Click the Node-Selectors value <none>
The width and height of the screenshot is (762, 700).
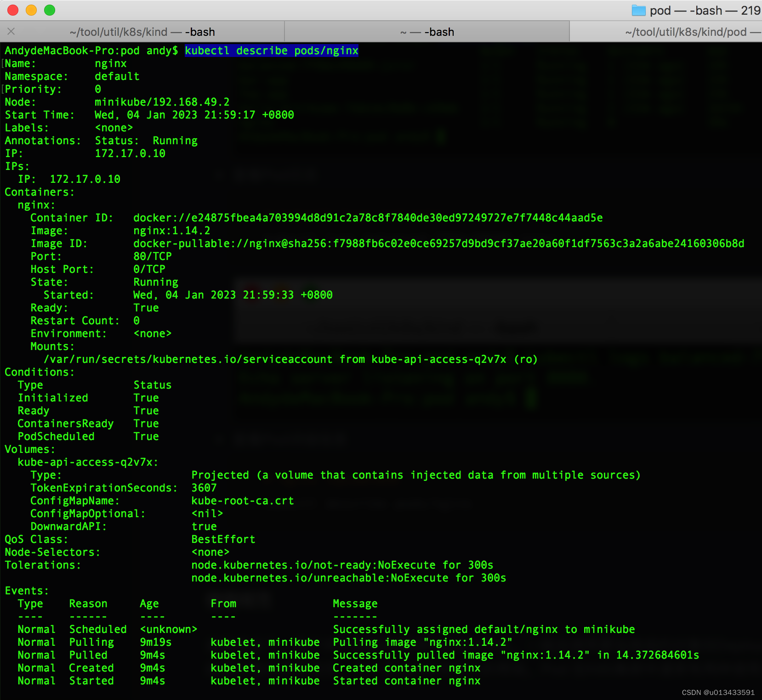point(210,552)
